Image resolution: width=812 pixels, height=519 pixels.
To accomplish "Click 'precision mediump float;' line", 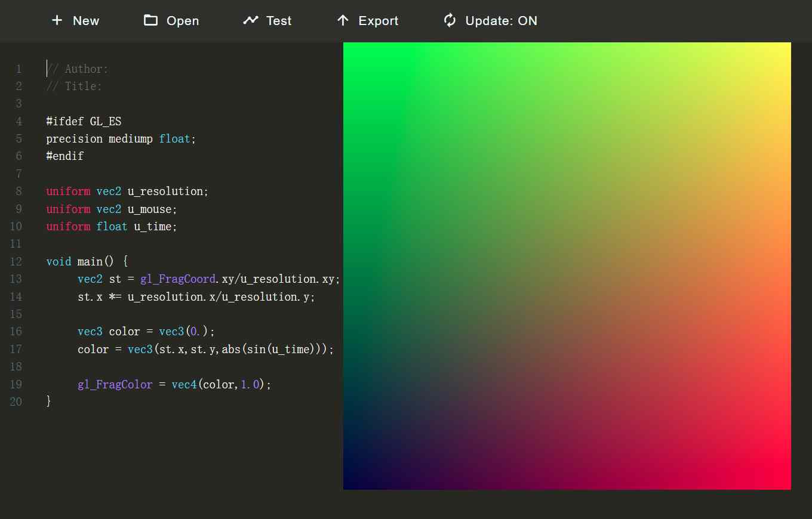I will [121, 138].
